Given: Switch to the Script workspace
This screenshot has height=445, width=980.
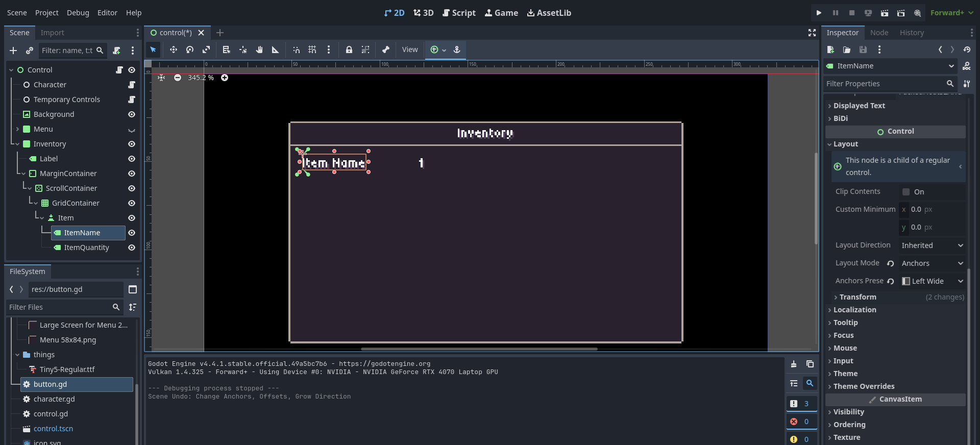Looking at the screenshot, I should tap(459, 13).
